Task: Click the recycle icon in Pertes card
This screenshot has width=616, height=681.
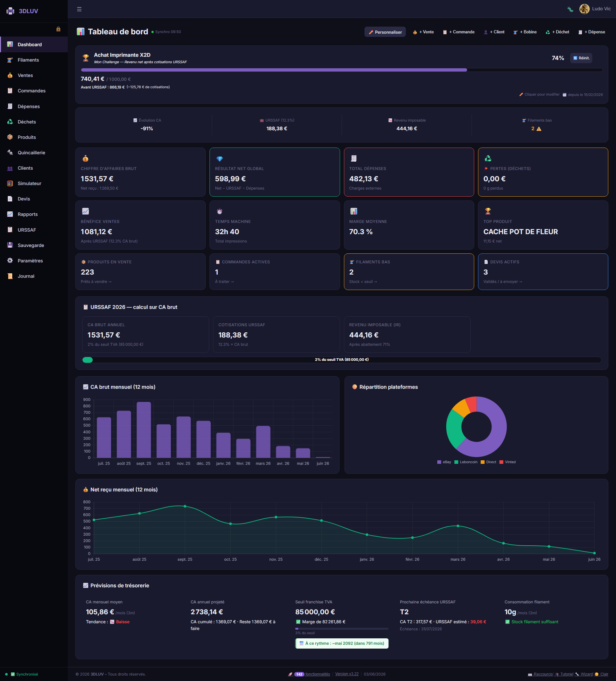Action: pyautogui.click(x=488, y=158)
